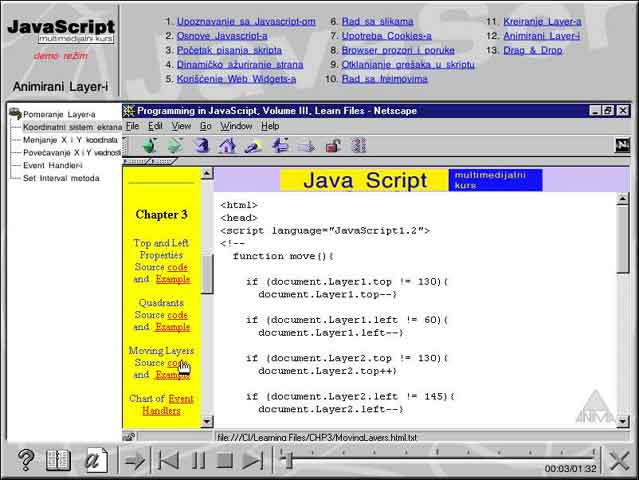
Task: Click the Netscape toolbar collapse grip
Action: click(124, 145)
